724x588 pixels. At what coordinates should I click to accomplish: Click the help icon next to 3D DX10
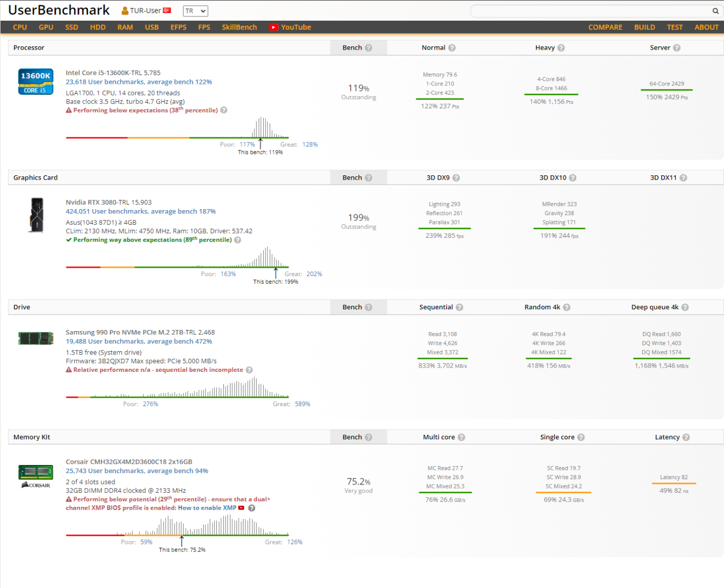[573, 178]
